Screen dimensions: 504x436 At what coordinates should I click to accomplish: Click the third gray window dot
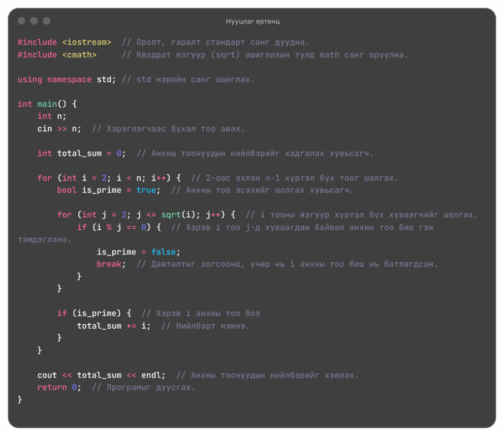pyautogui.click(x=47, y=21)
